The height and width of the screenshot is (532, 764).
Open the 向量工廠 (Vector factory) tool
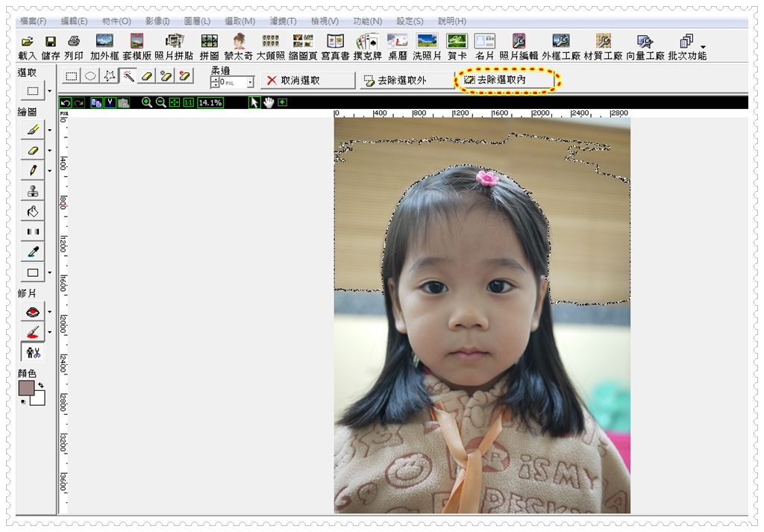click(x=645, y=47)
